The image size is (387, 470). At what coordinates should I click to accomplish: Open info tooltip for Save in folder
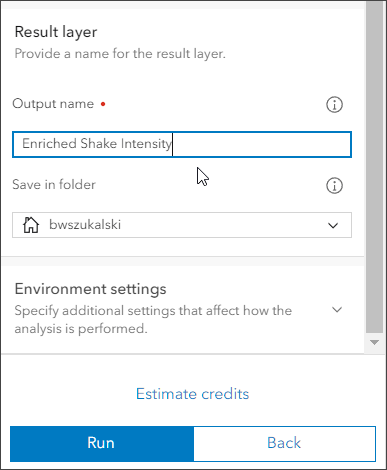tap(334, 185)
